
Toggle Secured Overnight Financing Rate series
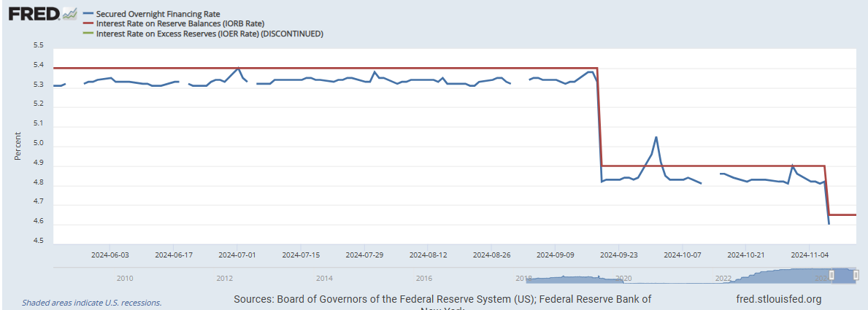158,14
